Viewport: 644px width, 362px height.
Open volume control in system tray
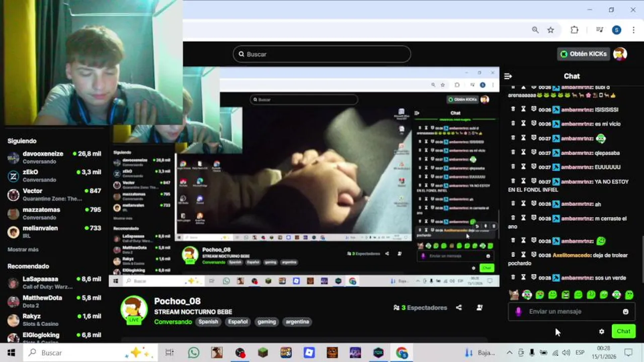point(566,352)
